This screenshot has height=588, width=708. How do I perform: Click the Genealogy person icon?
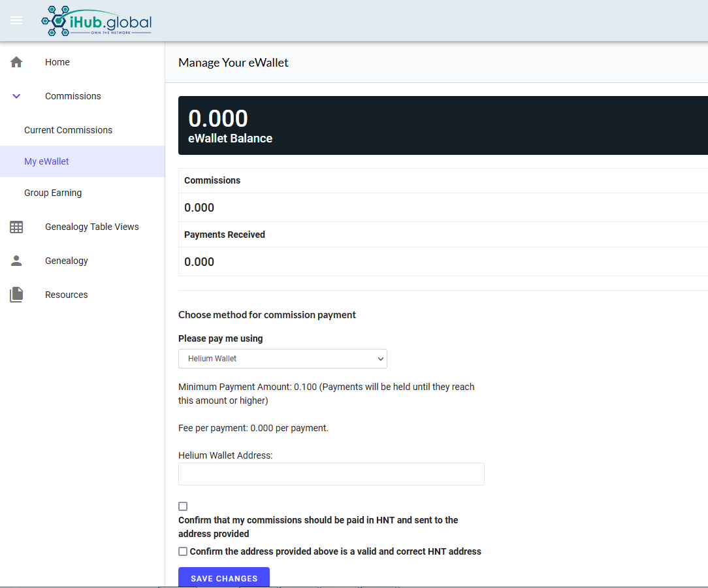pyautogui.click(x=16, y=261)
